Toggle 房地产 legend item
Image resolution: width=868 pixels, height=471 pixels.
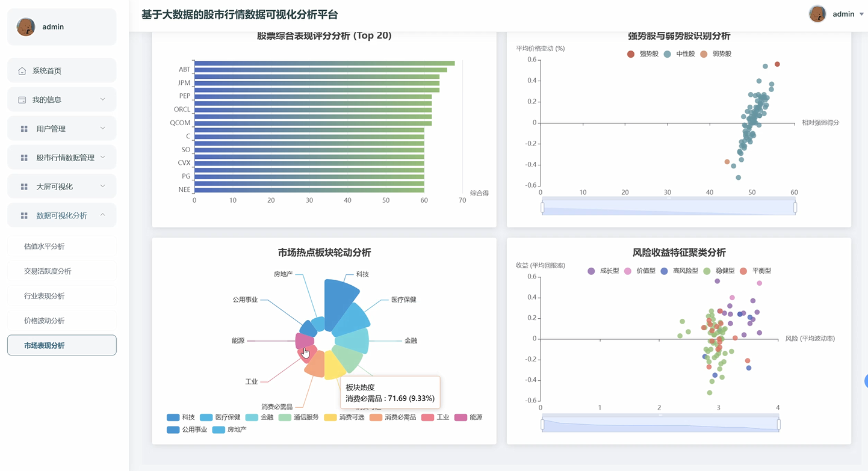(x=229, y=430)
